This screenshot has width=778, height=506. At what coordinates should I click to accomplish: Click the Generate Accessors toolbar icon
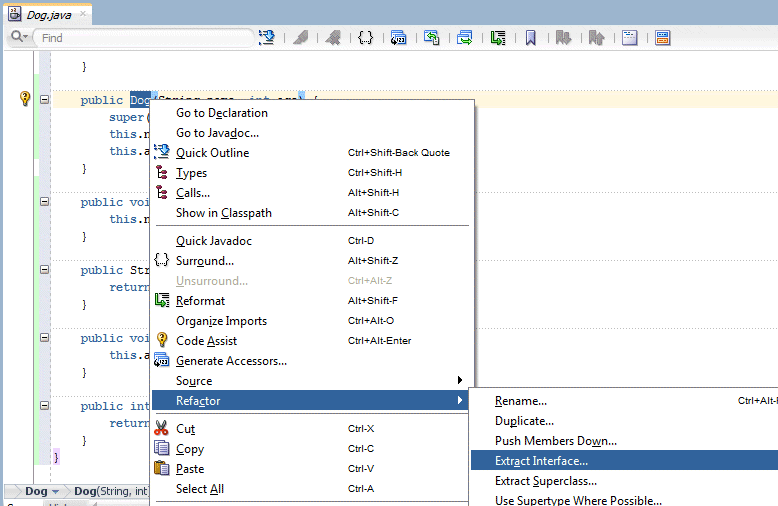(x=398, y=38)
